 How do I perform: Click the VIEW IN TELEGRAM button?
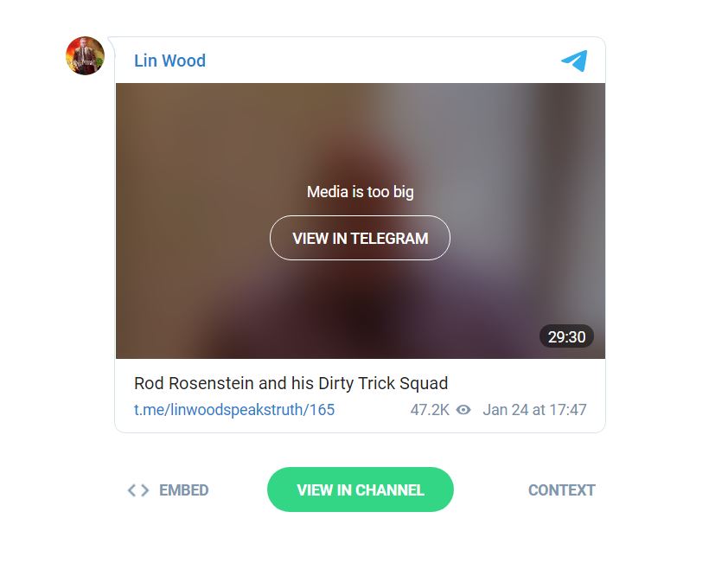[x=360, y=238]
